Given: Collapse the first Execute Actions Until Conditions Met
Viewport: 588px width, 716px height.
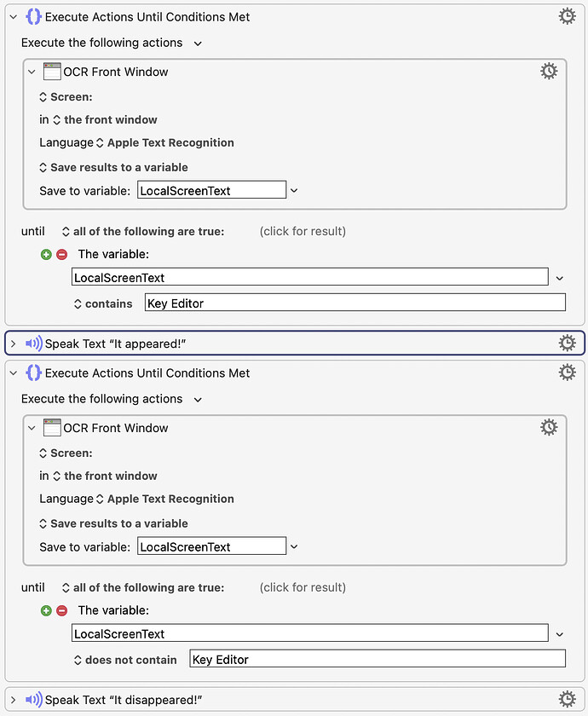Looking at the screenshot, I should [14, 17].
